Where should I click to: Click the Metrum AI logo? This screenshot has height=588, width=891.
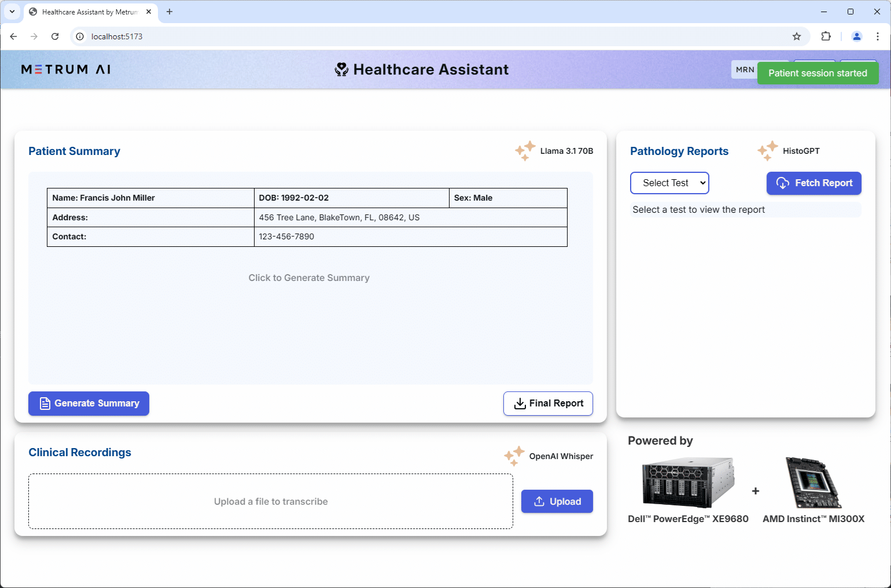tap(66, 69)
